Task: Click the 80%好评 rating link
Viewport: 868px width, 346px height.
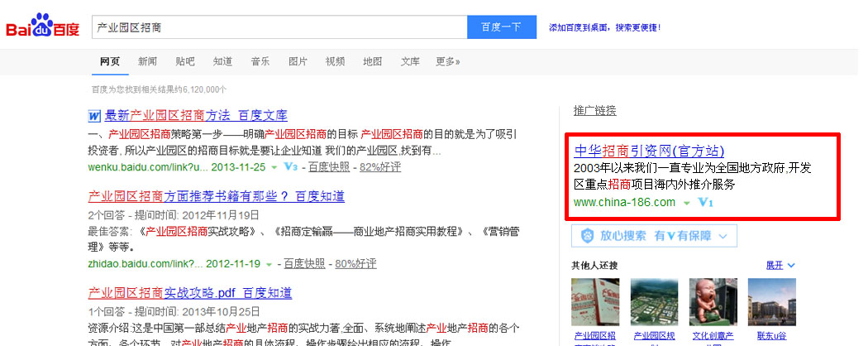Action: [355, 264]
